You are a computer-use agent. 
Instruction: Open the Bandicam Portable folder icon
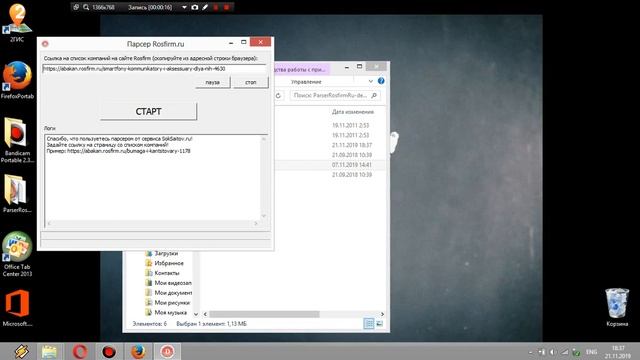click(17, 140)
